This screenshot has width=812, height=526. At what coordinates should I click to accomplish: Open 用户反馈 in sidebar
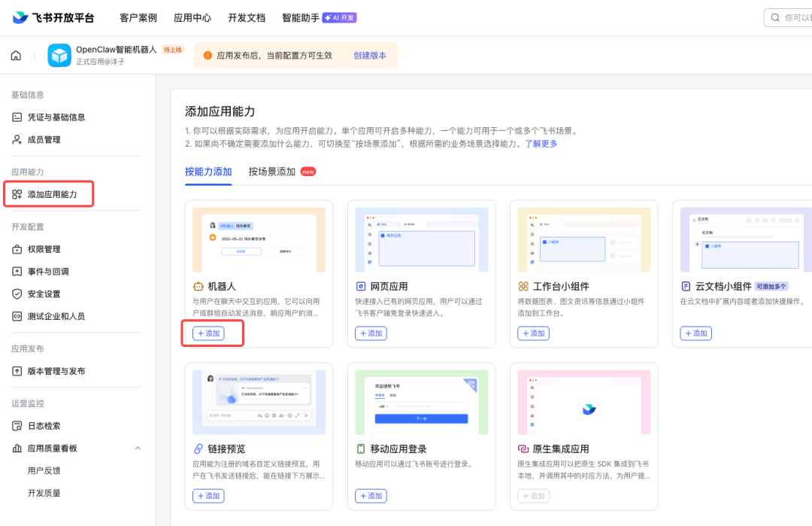tap(44, 470)
